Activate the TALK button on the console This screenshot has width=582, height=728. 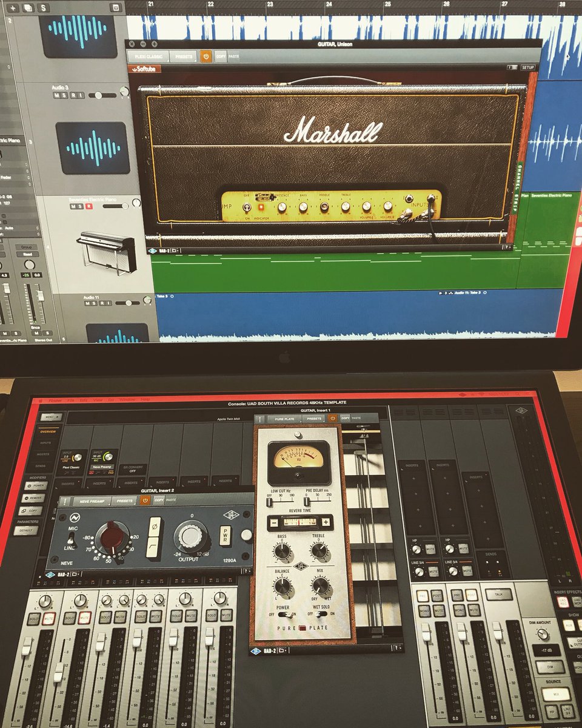pyautogui.click(x=498, y=595)
